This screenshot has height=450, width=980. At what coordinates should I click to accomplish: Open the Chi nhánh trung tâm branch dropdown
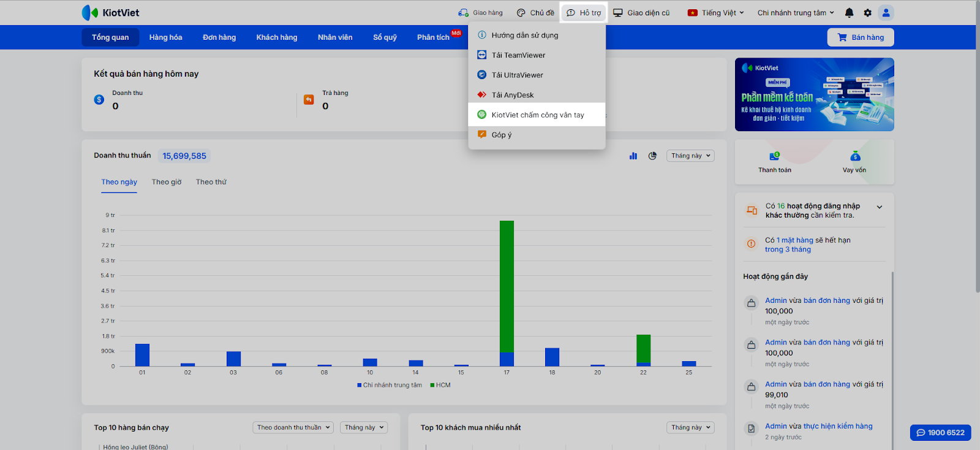[x=796, y=12]
